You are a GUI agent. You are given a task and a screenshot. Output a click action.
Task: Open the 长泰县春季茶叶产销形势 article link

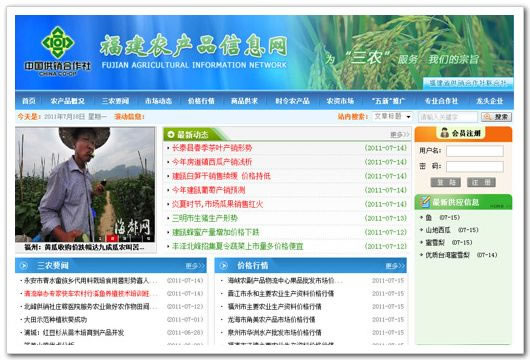pyautogui.click(x=212, y=148)
